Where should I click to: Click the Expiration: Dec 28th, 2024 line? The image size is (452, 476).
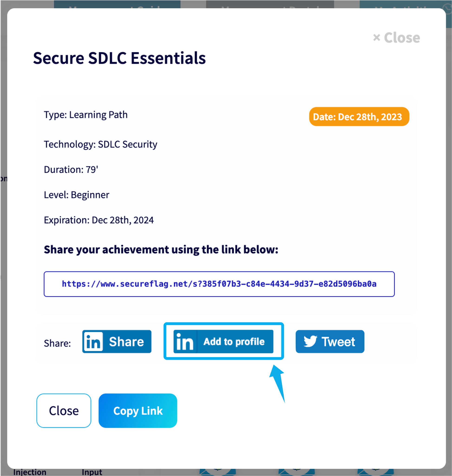99,220
